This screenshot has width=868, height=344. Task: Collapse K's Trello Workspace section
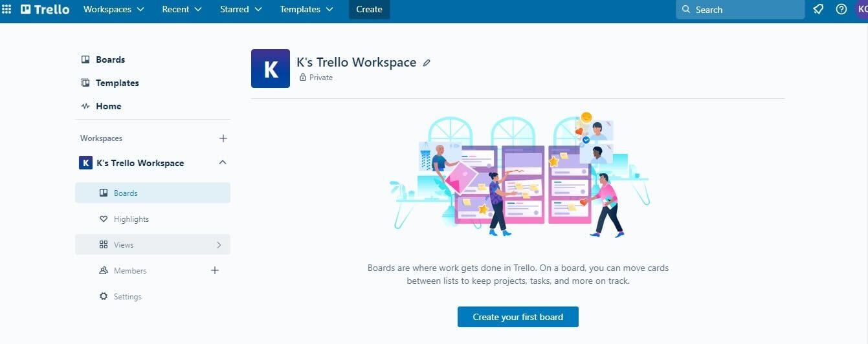223,162
